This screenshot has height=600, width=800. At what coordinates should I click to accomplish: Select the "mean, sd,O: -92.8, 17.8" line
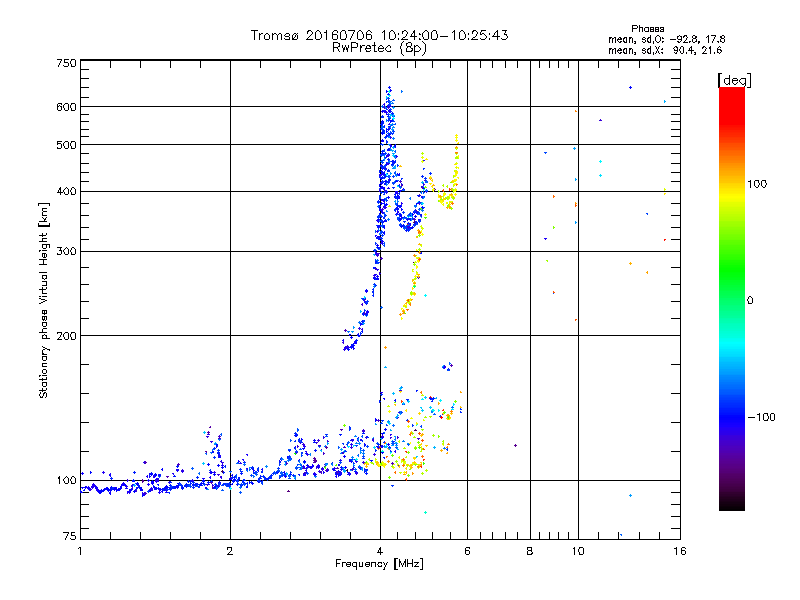click(666, 39)
